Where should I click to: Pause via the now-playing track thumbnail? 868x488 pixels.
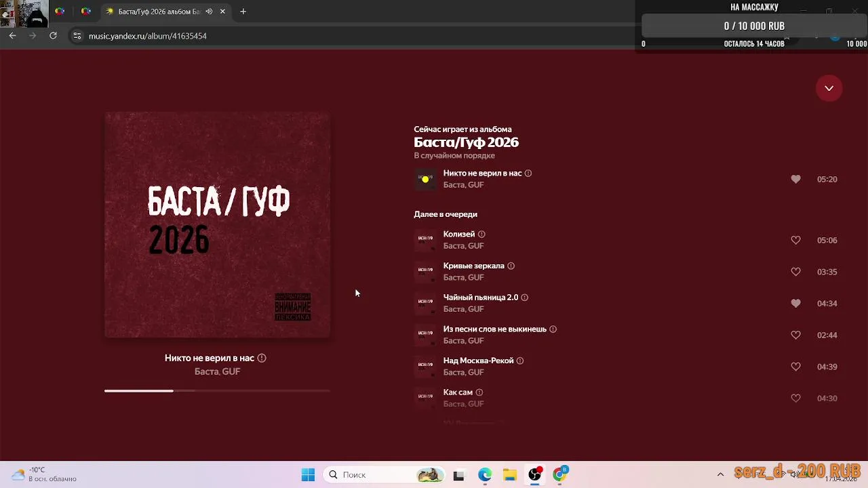click(x=425, y=179)
